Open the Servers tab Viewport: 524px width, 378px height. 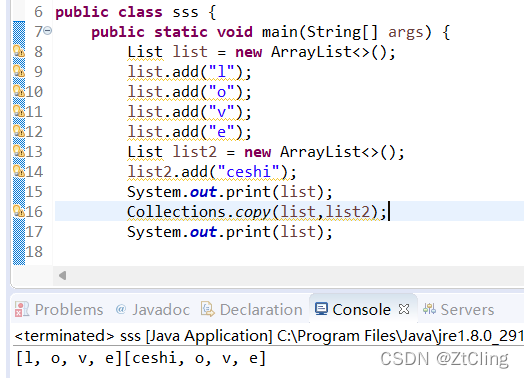[458, 309]
